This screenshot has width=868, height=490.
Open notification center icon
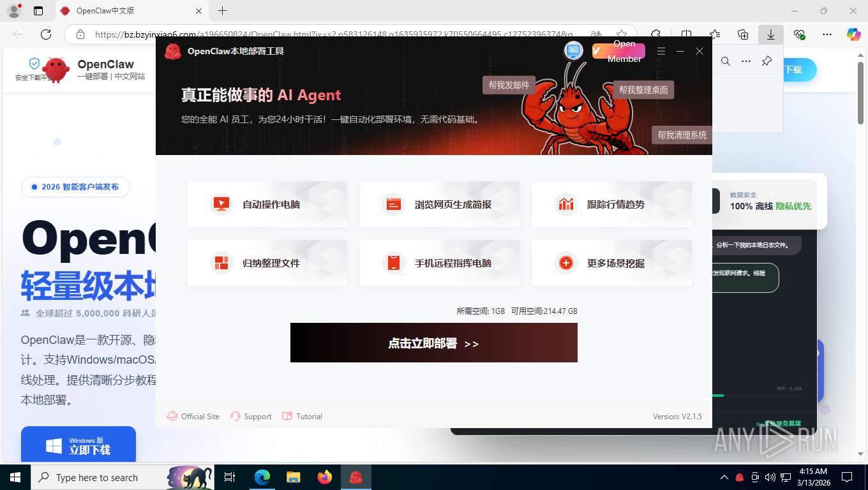[847, 477]
